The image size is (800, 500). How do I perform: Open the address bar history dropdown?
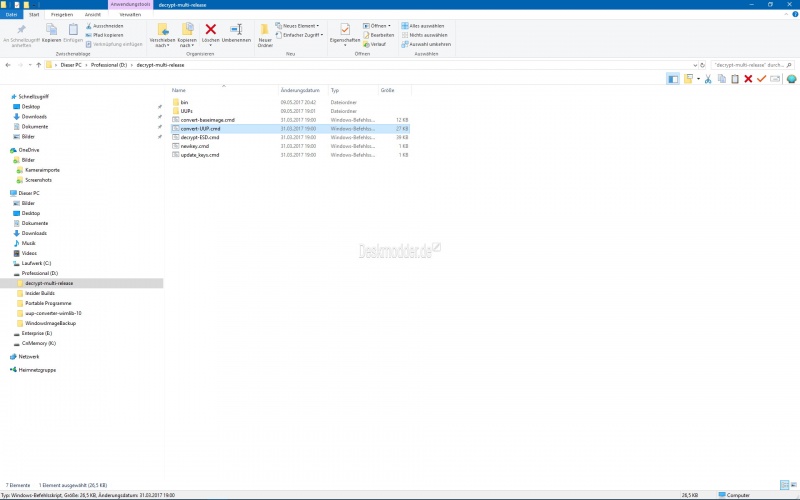pyautogui.click(x=694, y=65)
